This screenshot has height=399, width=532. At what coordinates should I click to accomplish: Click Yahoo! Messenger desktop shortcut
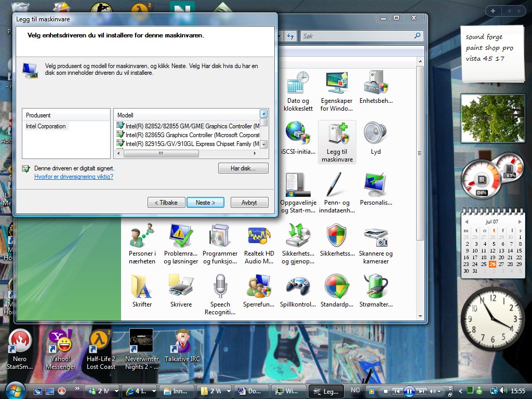(x=60, y=350)
